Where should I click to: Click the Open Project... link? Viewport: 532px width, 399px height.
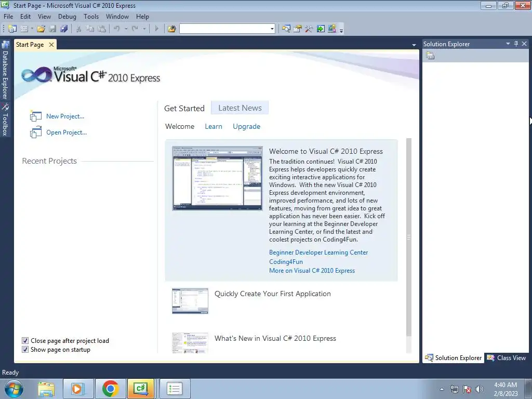(x=66, y=132)
